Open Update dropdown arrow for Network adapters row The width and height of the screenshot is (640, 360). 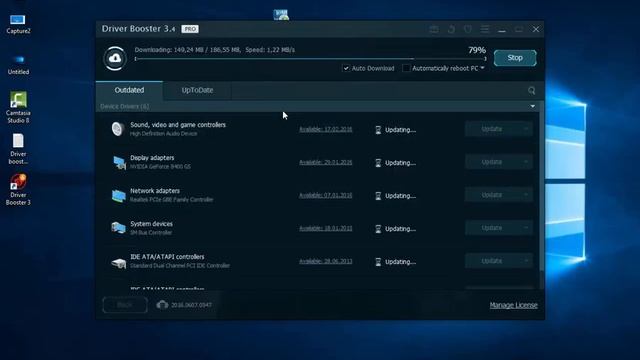(x=526, y=195)
